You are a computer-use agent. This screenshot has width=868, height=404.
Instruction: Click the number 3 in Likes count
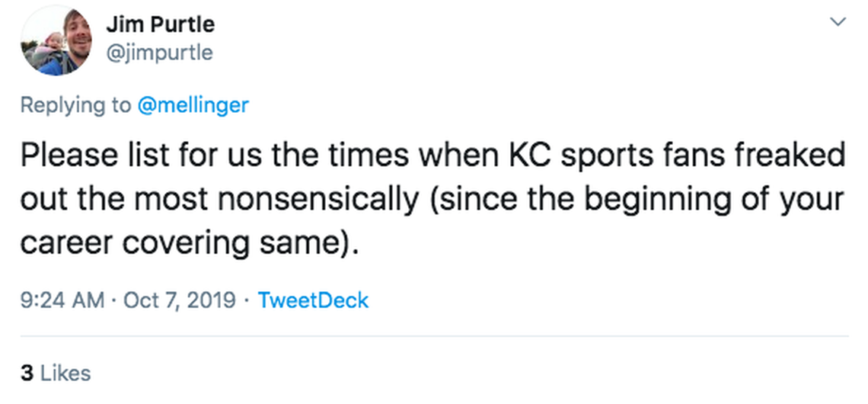(x=27, y=373)
